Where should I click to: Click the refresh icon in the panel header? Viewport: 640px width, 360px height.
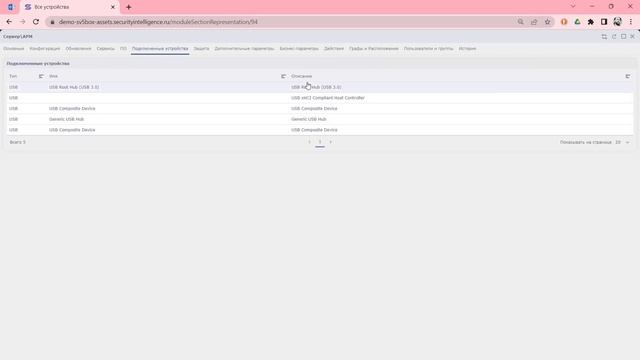click(614, 37)
